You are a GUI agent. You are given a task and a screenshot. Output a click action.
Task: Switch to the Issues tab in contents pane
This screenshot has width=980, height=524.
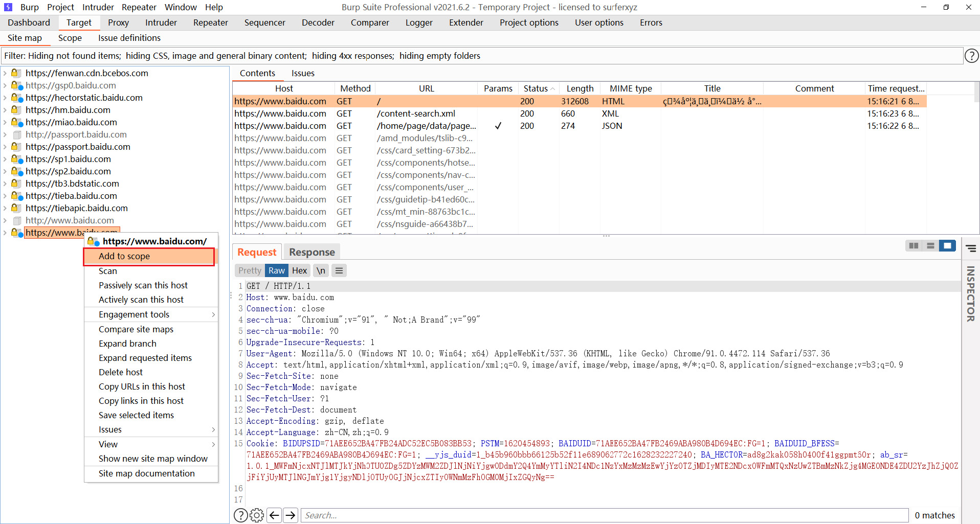click(303, 73)
